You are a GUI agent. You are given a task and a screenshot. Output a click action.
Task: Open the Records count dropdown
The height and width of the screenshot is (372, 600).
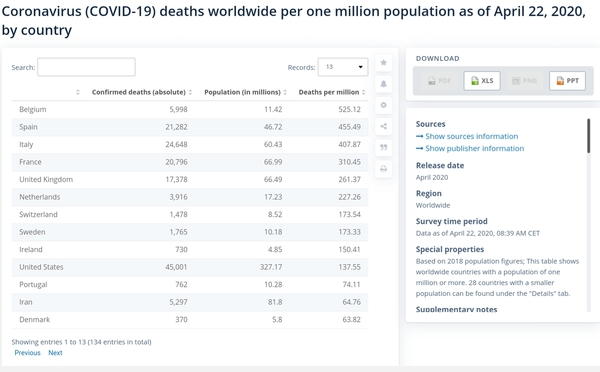pyautogui.click(x=343, y=67)
